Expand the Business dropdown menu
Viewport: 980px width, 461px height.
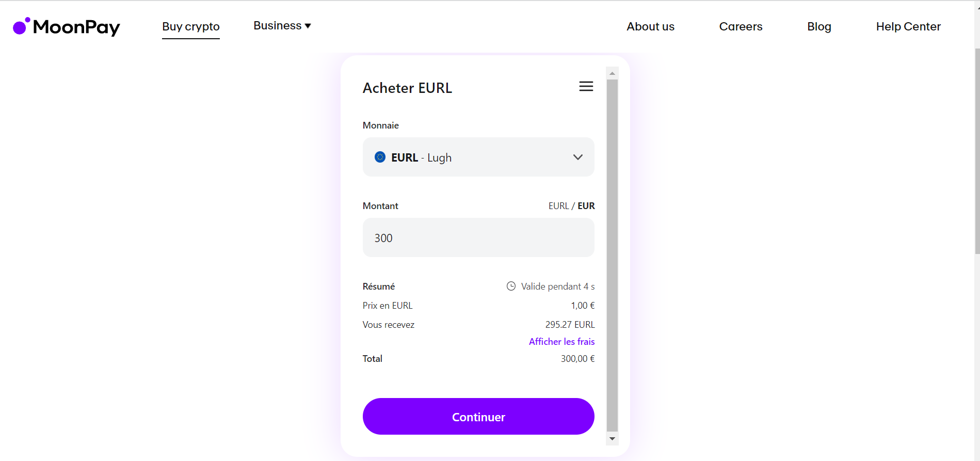tap(282, 26)
